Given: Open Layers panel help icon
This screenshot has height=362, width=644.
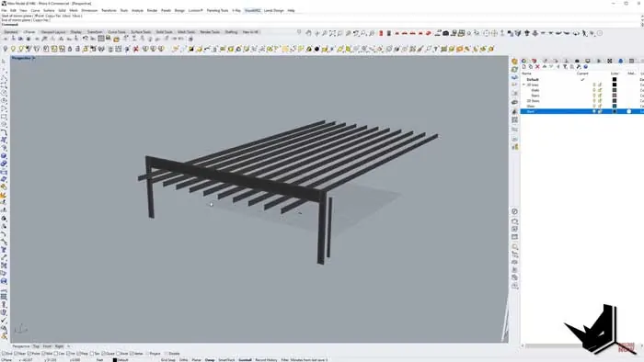Looking at the screenshot, I should click(x=586, y=67).
